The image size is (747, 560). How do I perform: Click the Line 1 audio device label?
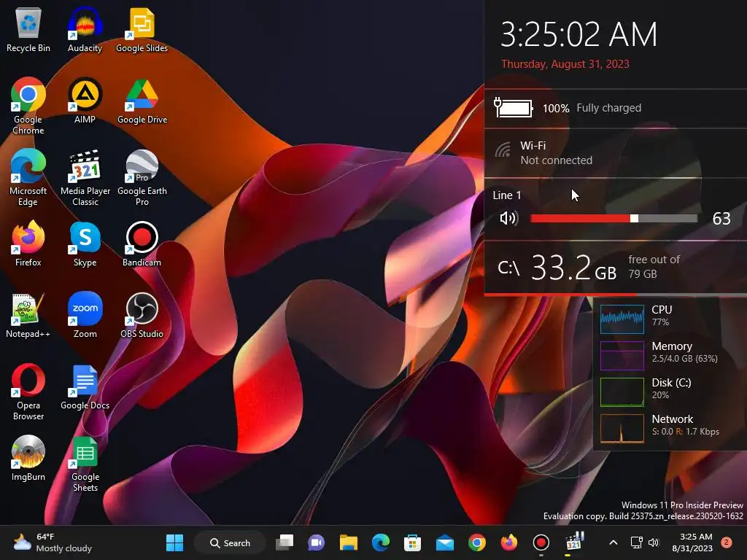pos(507,195)
